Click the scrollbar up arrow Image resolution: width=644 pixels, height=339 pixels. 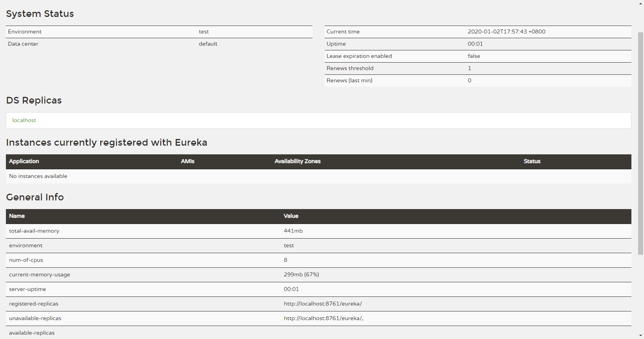[640, 3]
